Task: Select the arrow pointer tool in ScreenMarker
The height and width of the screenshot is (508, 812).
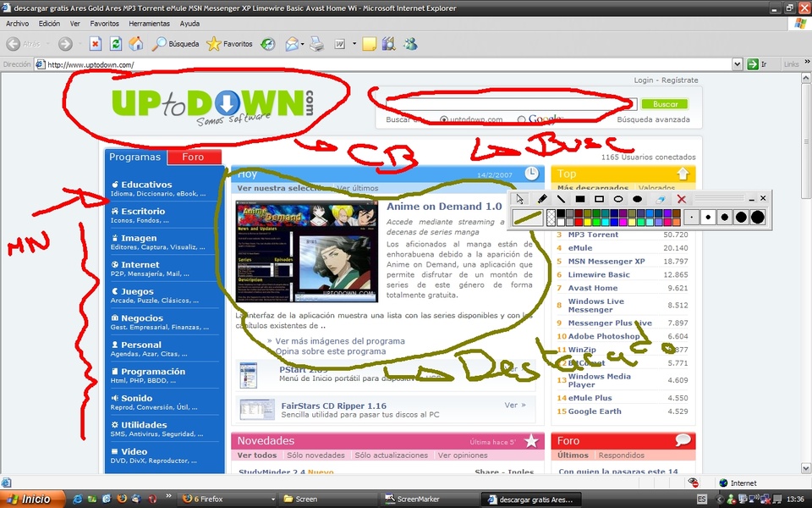Action: [x=520, y=199]
